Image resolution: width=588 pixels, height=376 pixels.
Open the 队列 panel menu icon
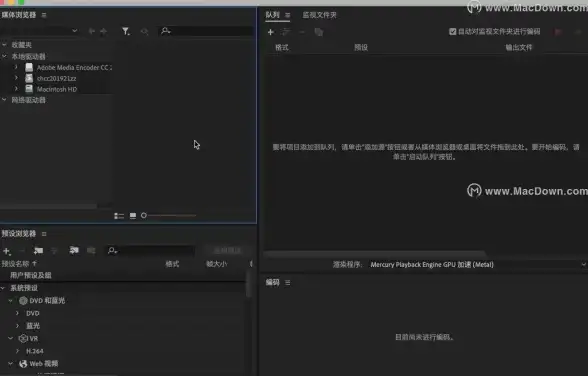[x=288, y=15]
